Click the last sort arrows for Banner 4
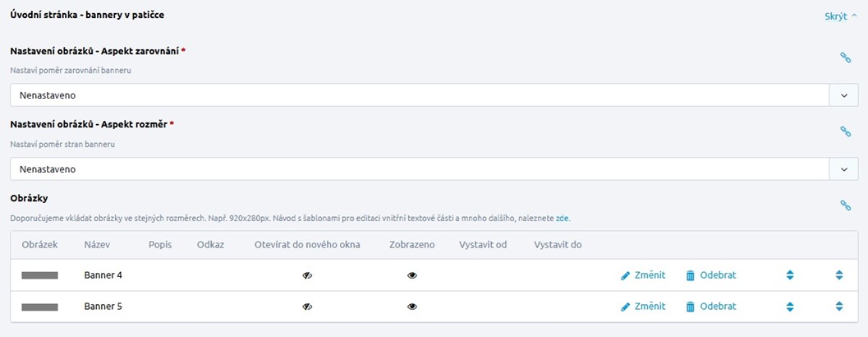Image resolution: width=868 pixels, height=337 pixels. click(x=839, y=275)
